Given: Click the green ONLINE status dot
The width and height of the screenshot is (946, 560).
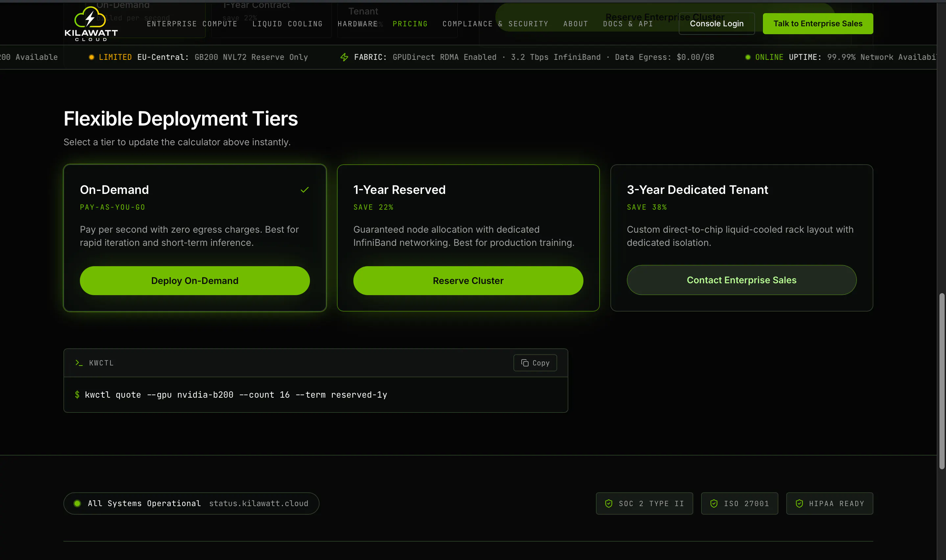Looking at the screenshot, I should coord(747,57).
